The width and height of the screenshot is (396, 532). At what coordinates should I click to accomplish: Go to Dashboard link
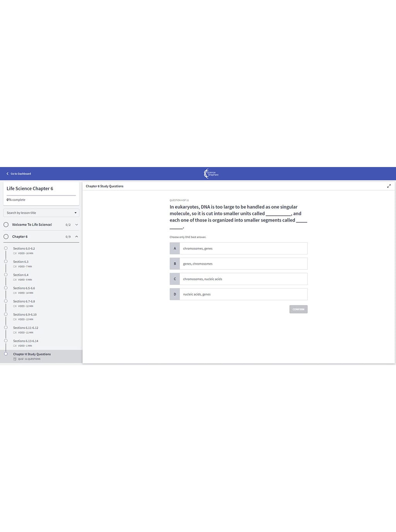(x=20, y=174)
